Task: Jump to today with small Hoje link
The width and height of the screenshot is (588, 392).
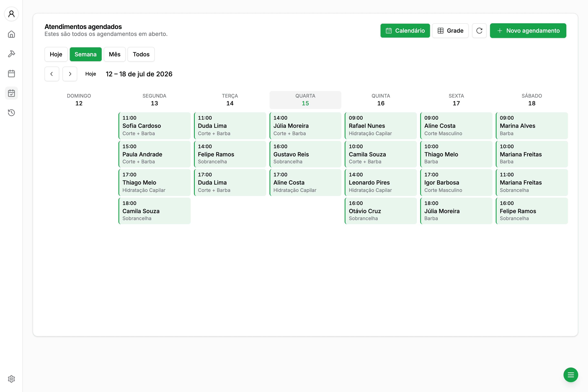Action: point(90,74)
